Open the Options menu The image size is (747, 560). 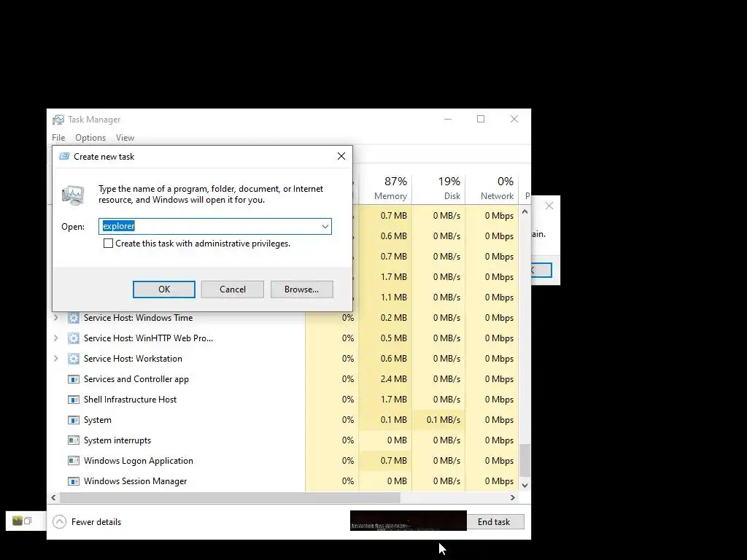coord(90,138)
